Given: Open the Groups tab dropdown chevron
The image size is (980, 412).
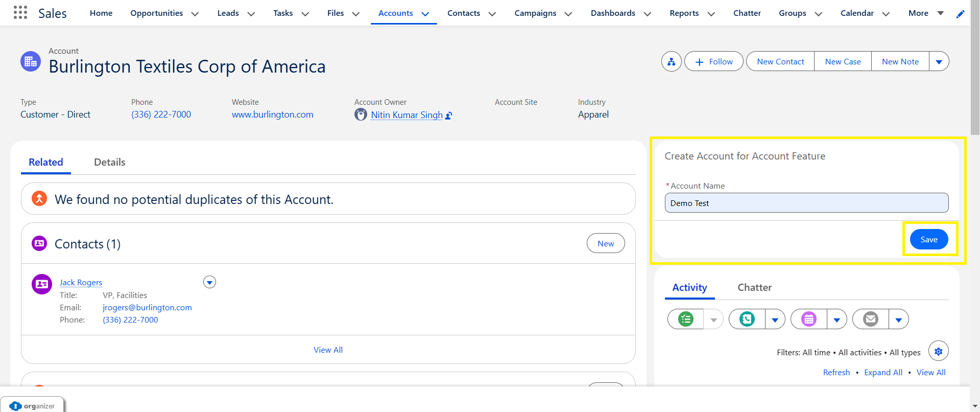Looking at the screenshot, I should coord(818,14).
